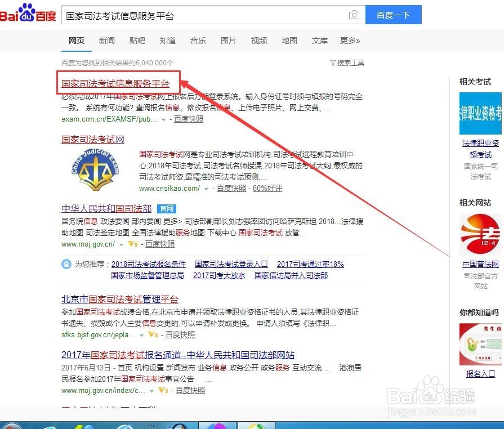Open result 2017年国家司法考试报名通道
504x429 pixels.
178,355
